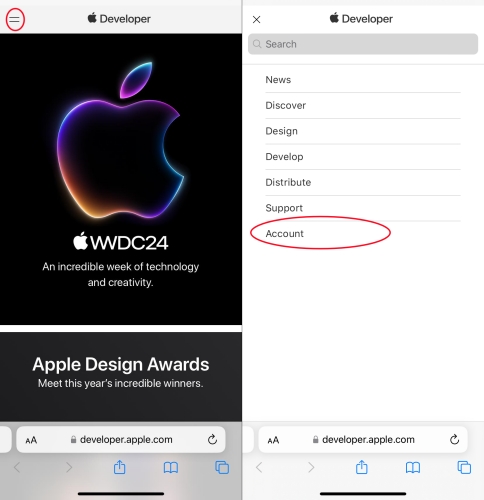Open AA reader options in right address bar
484x500 pixels.
[x=273, y=440]
